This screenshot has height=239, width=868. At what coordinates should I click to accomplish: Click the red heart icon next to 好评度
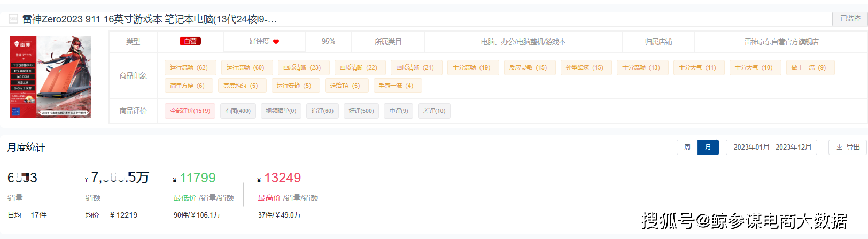click(276, 42)
